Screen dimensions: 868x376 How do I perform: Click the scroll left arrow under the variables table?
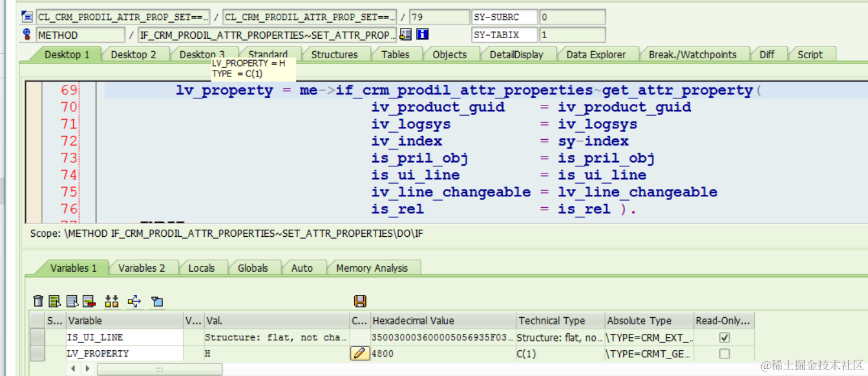coord(73,369)
